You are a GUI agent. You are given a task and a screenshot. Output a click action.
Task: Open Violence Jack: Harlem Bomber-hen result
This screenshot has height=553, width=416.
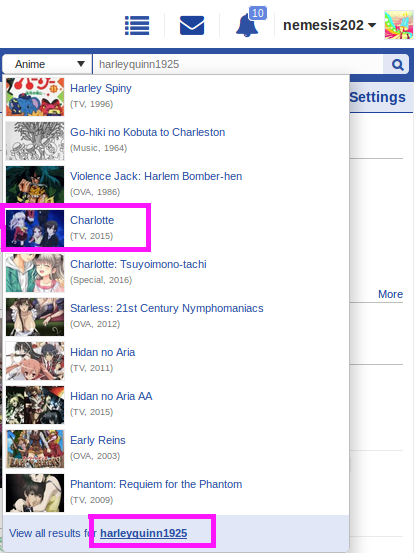(x=176, y=185)
